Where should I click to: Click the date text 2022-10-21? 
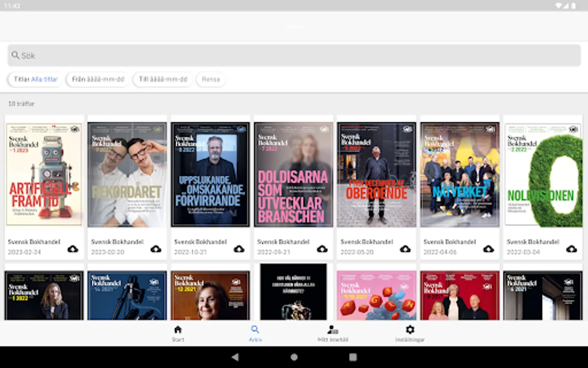coord(191,252)
